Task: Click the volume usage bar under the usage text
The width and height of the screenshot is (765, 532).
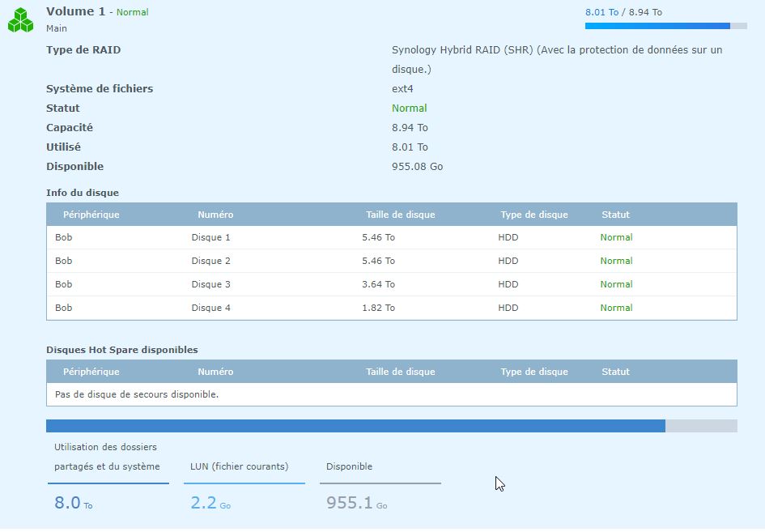Action: [x=666, y=26]
